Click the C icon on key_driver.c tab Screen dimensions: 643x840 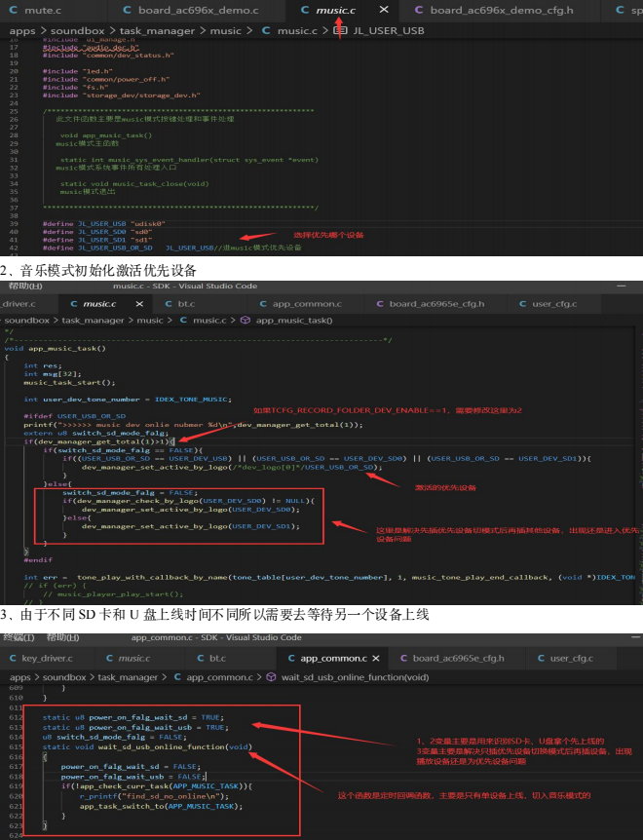13,659
